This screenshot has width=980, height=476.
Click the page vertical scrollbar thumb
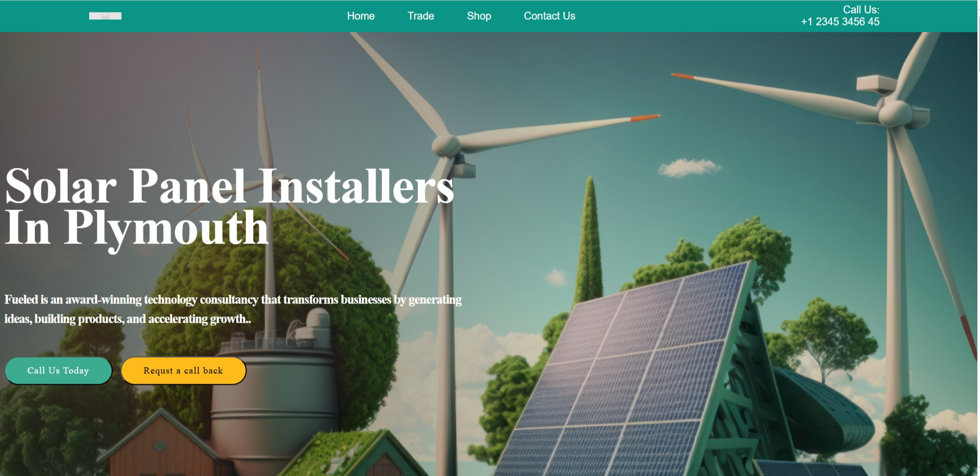[978, 42]
